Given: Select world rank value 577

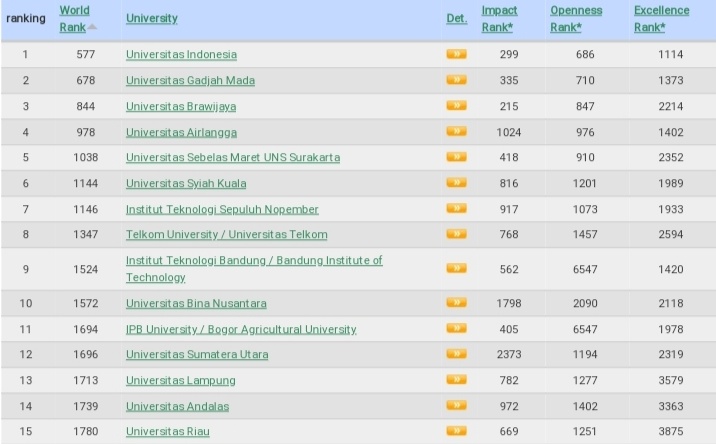Looking at the screenshot, I should coord(85,54).
